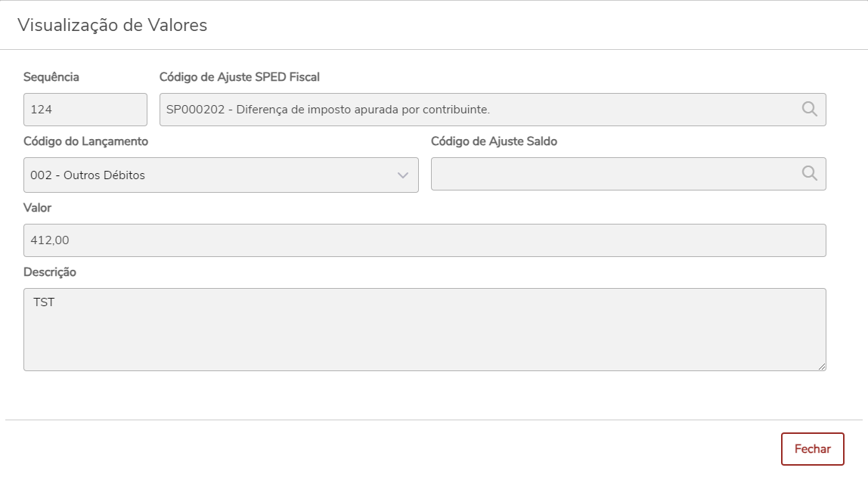Expand the Código do Lançamento chevron arrow
The height and width of the screenshot is (477, 868).
coord(403,175)
